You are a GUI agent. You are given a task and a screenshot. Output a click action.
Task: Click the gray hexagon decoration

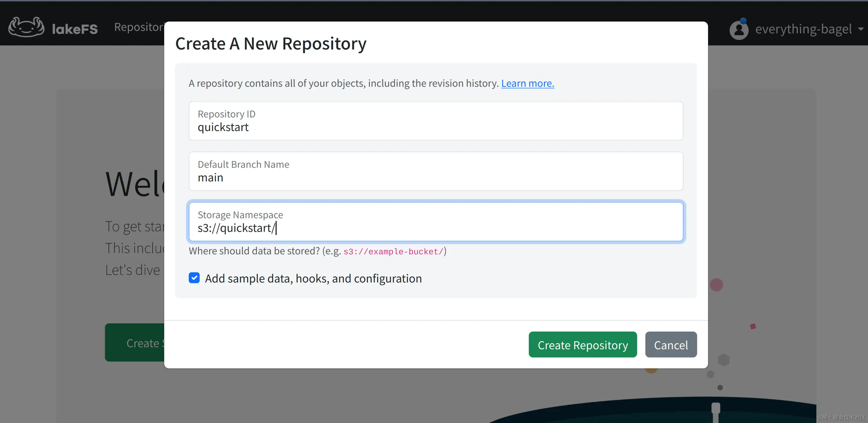click(x=724, y=360)
